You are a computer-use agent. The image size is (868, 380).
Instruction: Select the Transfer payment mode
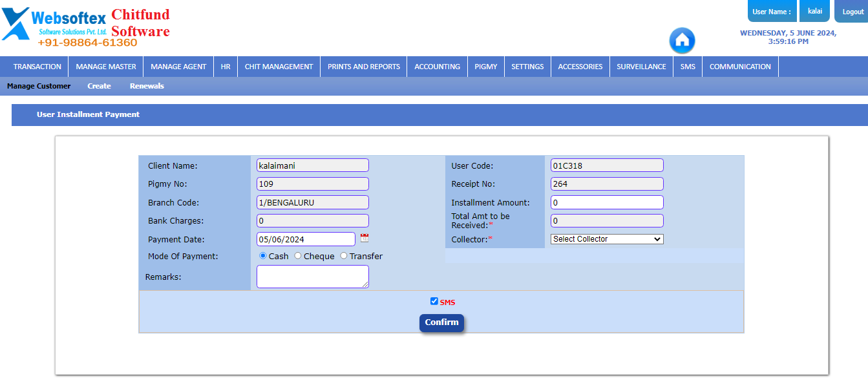(x=343, y=255)
